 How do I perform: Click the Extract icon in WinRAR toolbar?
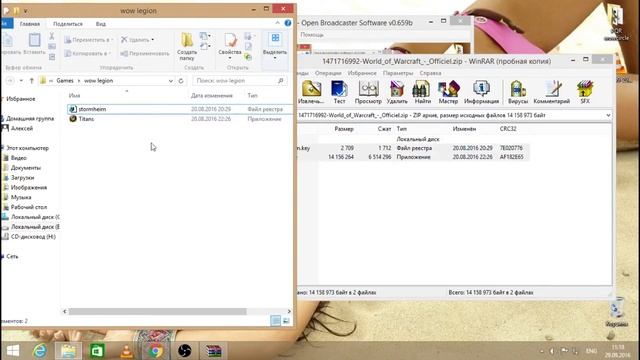pos(311,92)
